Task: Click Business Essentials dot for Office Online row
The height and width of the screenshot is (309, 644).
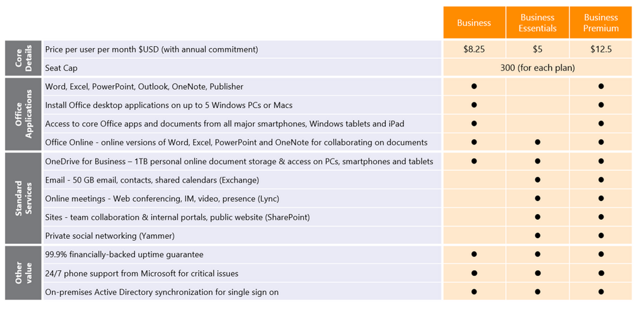Action: pyautogui.click(x=538, y=142)
